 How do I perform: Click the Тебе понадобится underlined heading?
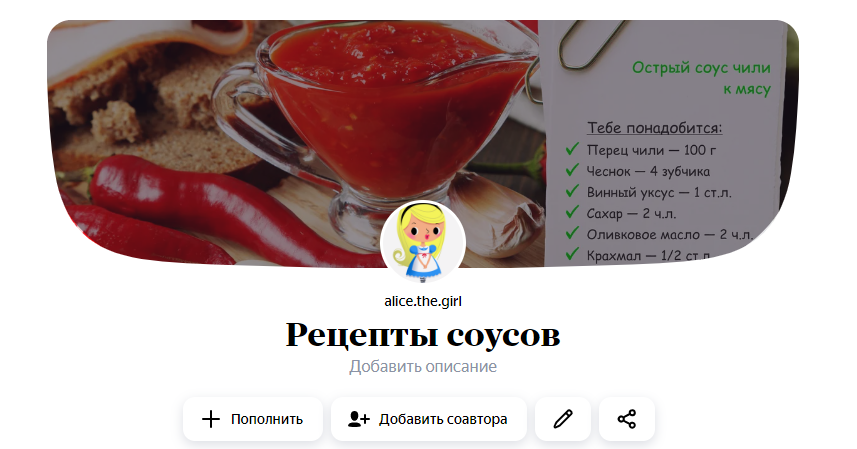[x=654, y=128]
